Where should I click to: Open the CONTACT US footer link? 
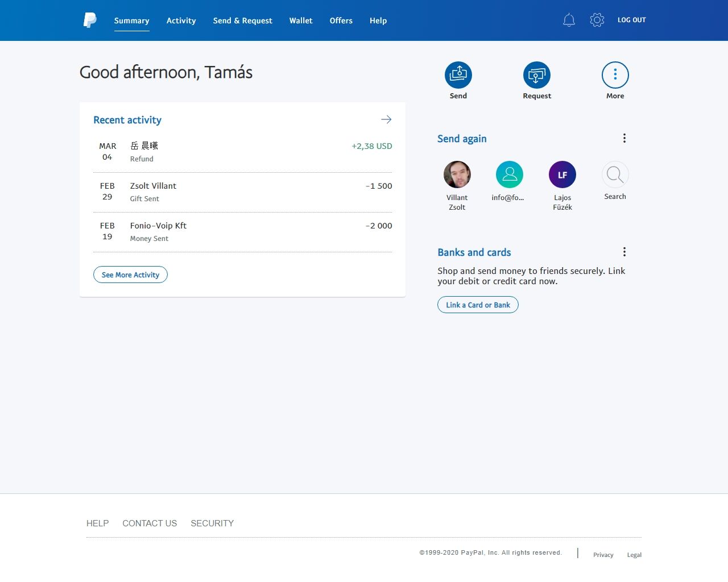(x=150, y=523)
